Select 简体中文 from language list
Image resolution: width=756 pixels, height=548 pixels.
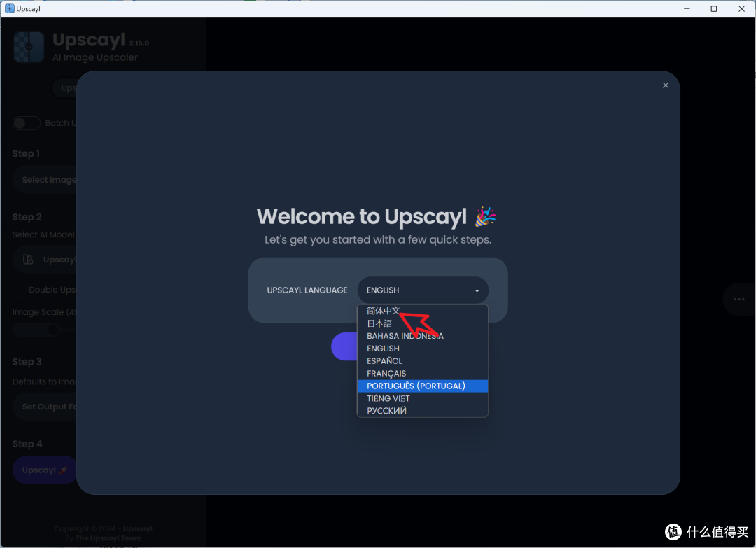coord(422,311)
